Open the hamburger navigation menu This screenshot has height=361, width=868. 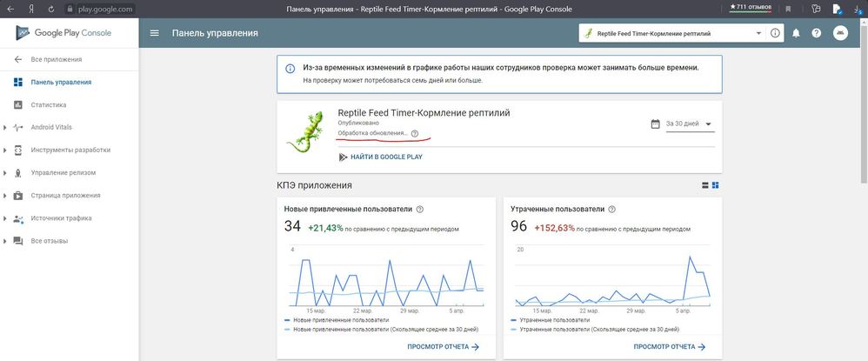pos(155,33)
